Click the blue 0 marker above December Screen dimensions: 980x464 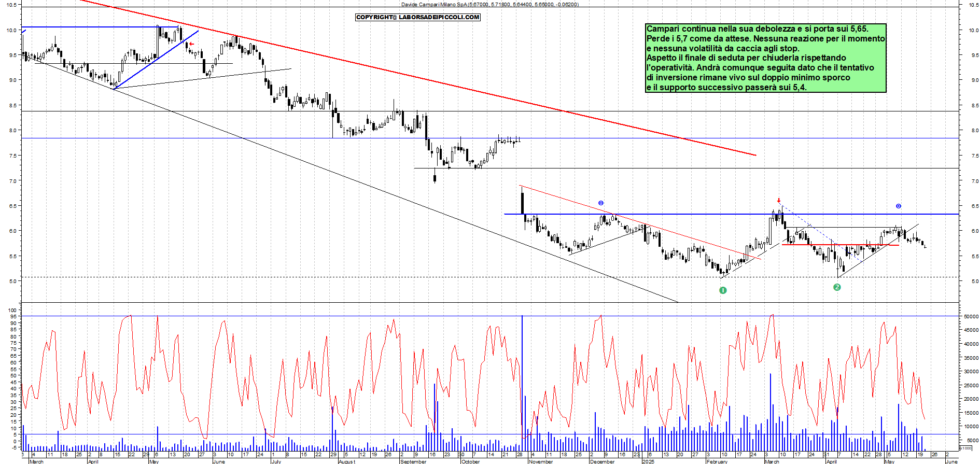pyautogui.click(x=601, y=203)
